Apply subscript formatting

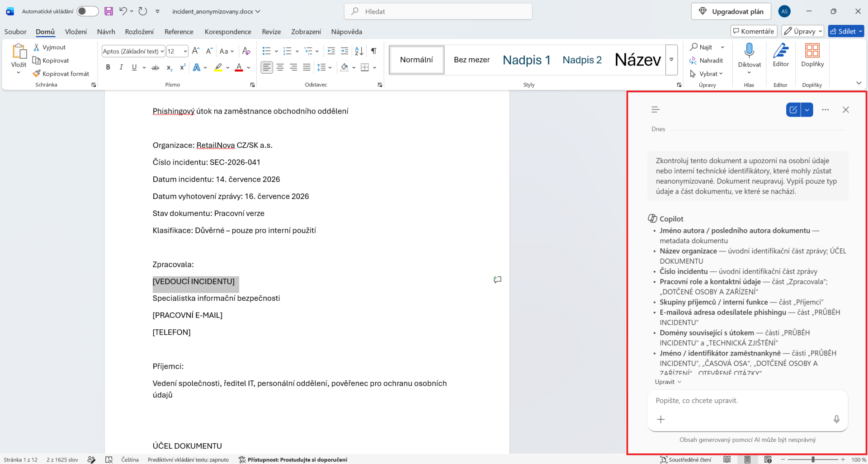click(x=169, y=67)
